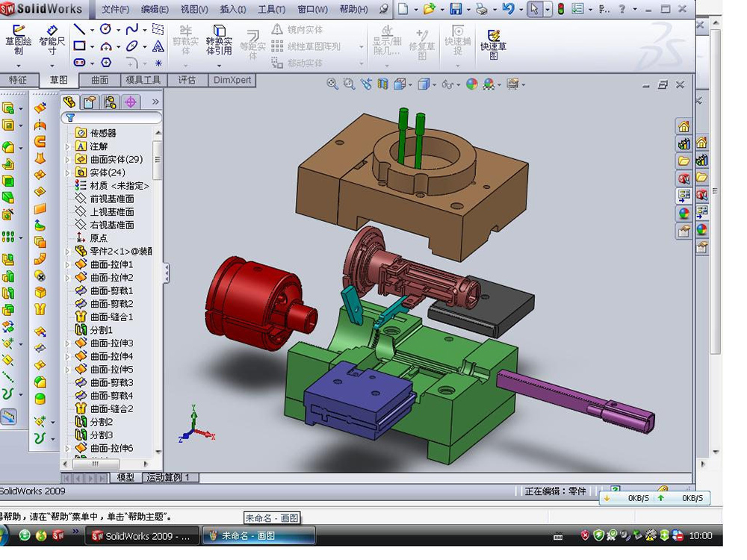Select the 智能尺寸 smart dimension tool
747x560 pixels.
(x=52, y=40)
